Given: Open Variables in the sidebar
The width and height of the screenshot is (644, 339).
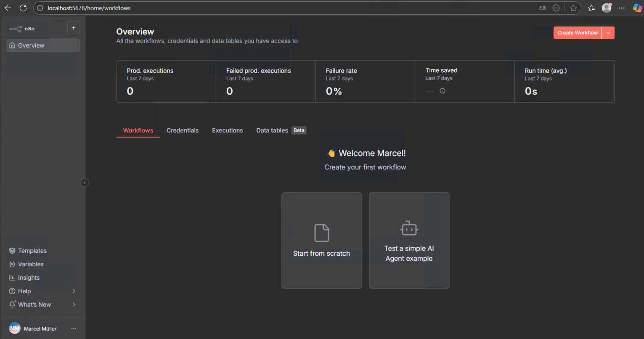Looking at the screenshot, I should point(30,264).
